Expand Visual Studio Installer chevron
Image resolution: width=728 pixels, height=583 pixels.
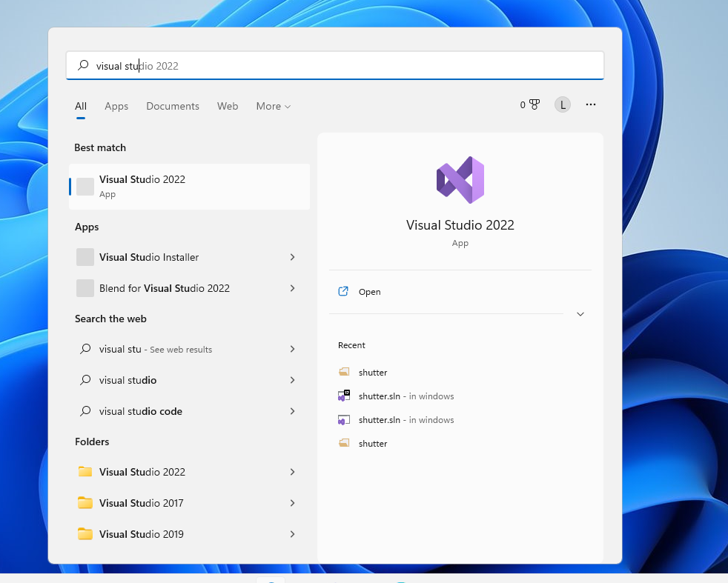point(293,257)
